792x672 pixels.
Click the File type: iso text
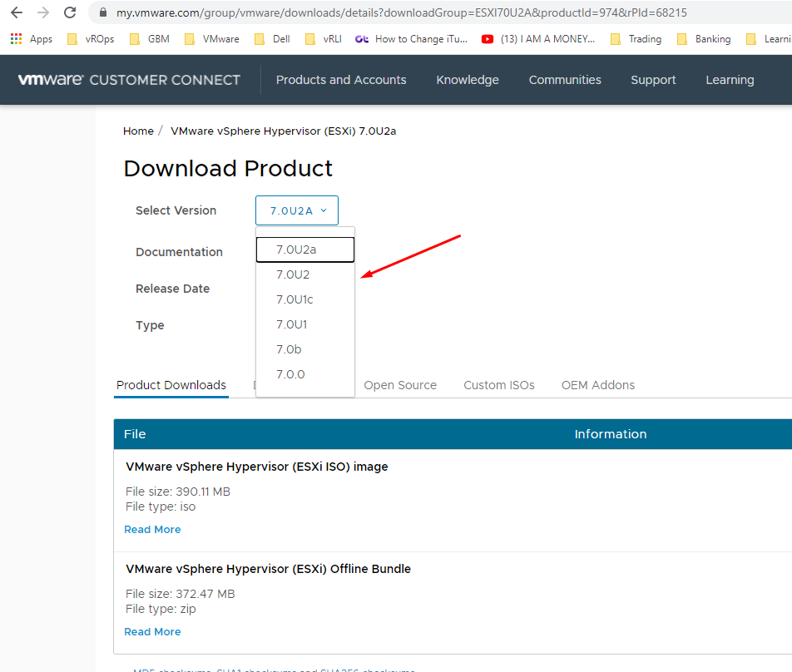pyautogui.click(x=161, y=506)
